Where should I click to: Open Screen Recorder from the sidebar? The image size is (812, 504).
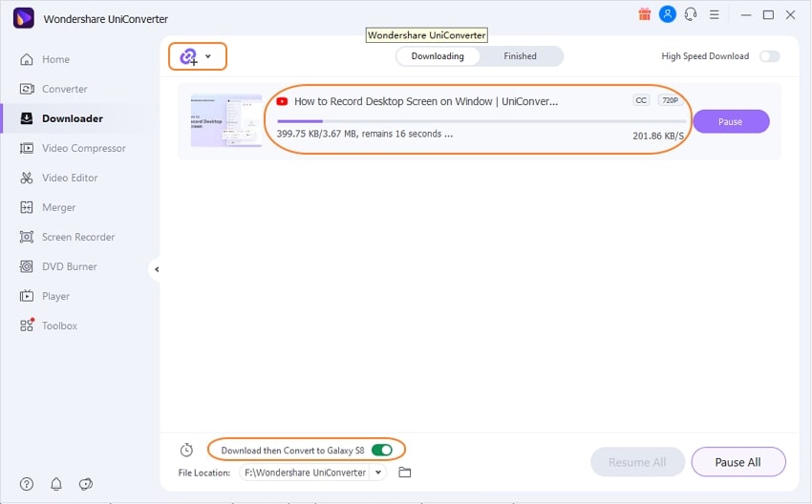pos(77,237)
